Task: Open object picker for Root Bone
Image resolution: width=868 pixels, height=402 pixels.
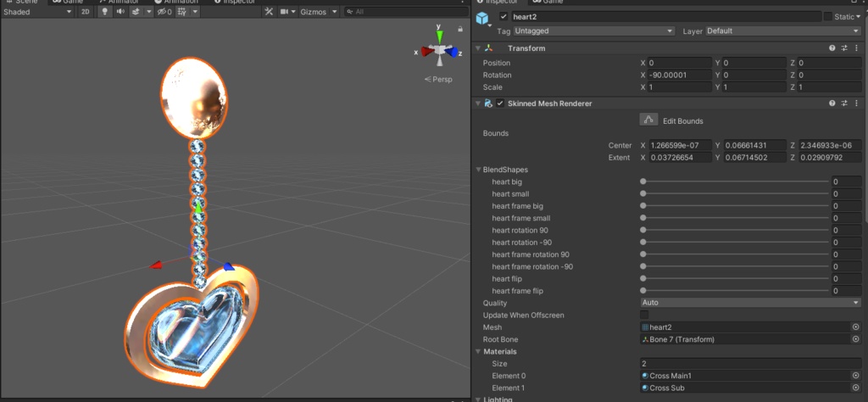Action: (856, 339)
